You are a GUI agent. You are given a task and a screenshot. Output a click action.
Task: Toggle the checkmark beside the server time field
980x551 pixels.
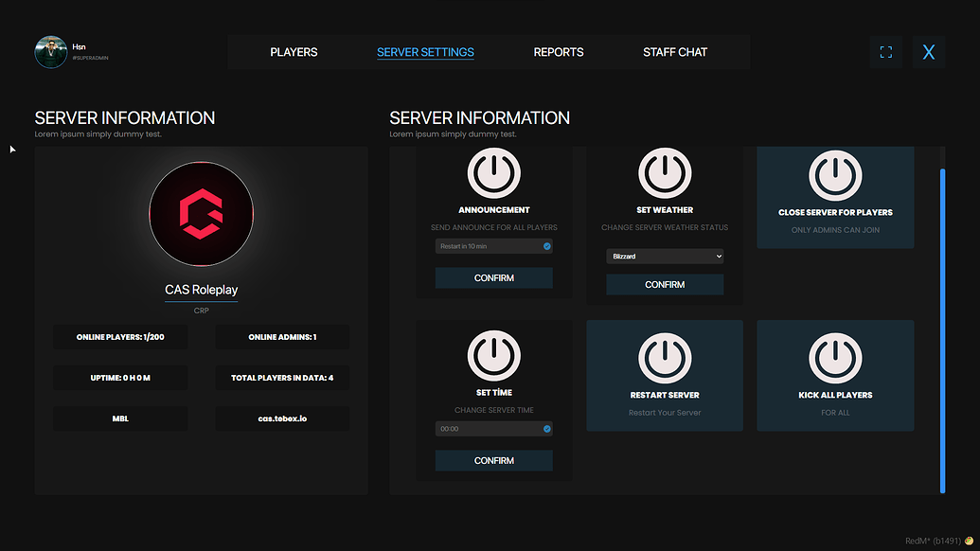tap(545, 428)
